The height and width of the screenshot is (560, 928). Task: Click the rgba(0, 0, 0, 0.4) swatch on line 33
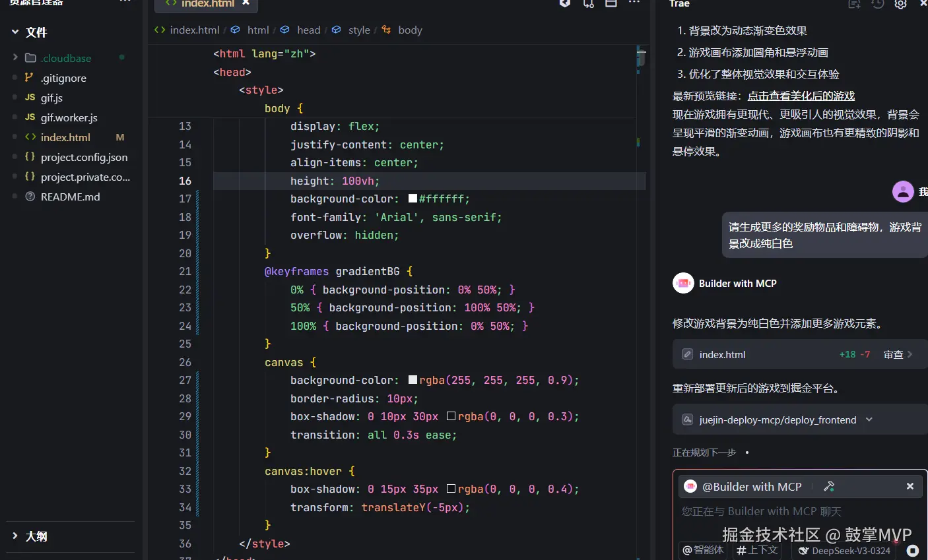[451, 489]
